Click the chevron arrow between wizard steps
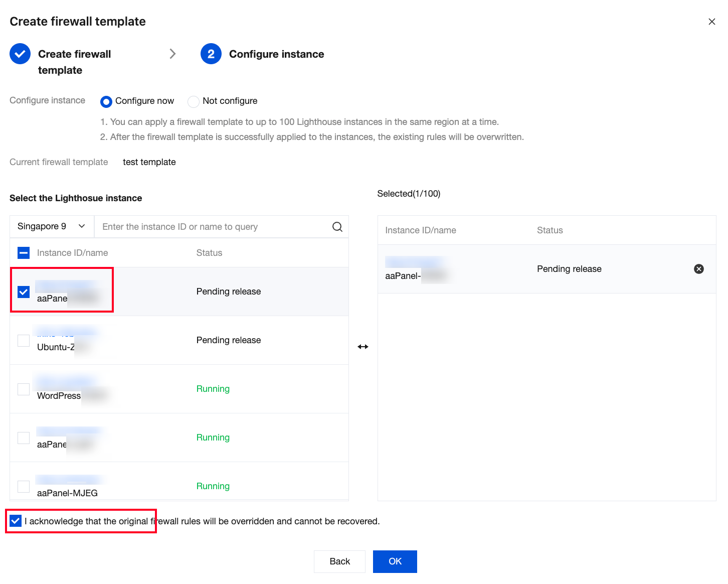This screenshot has width=728, height=584. [172, 54]
